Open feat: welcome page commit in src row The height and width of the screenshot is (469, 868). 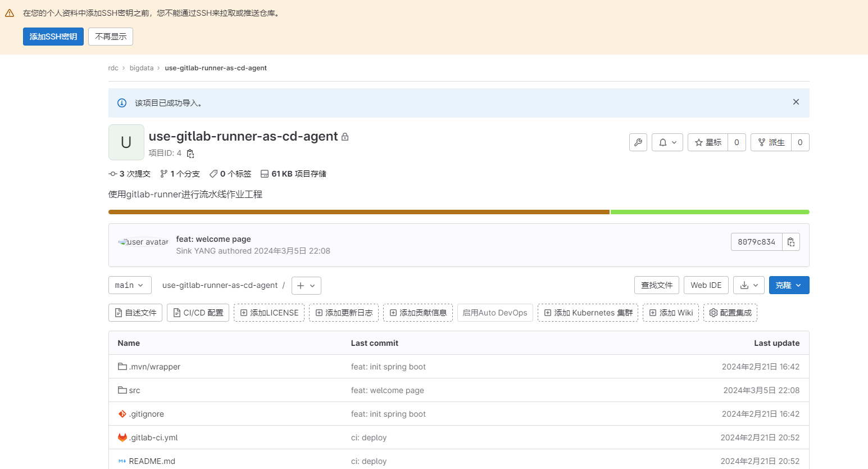(388, 390)
